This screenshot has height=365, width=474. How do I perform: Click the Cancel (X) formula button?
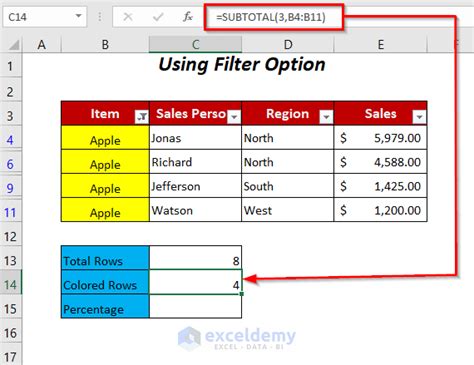(x=128, y=17)
